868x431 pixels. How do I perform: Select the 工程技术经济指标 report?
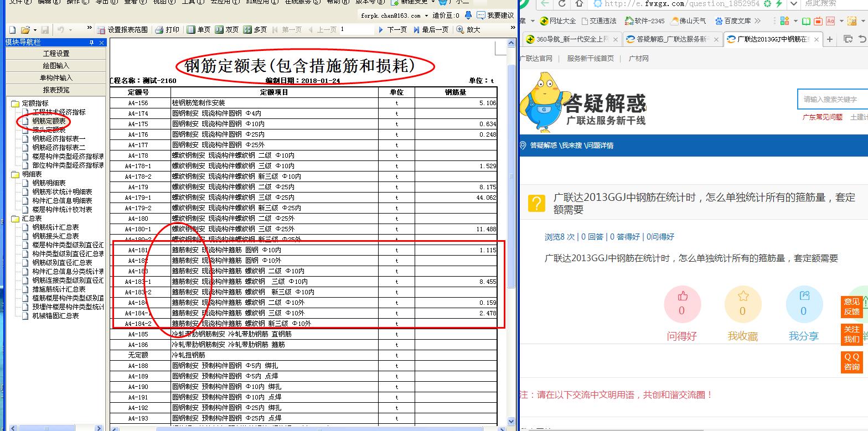pyautogui.click(x=59, y=112)
